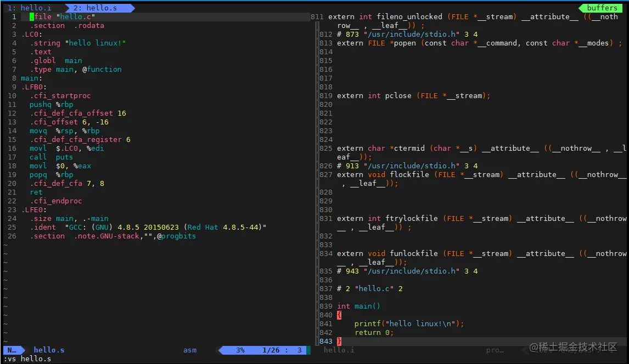Click the .section .rodata line
Image resolution: width=629 pixels, height=364 pixels.
tap(67, 25)
